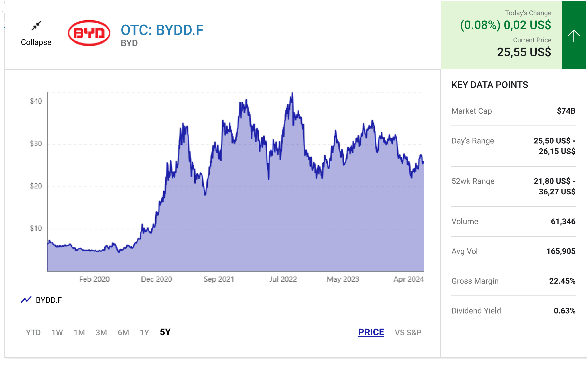Switch to VS S&P comparison
The height and width of the screenshot is (391, 588).
408,332
